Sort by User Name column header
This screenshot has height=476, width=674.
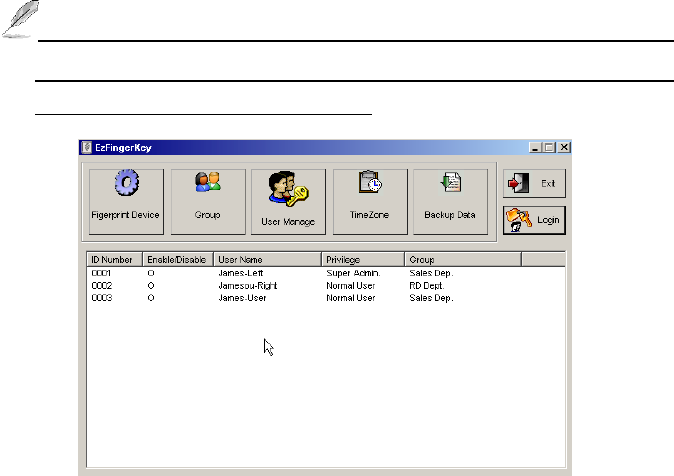pyautogui.click(x=267, y=260)
